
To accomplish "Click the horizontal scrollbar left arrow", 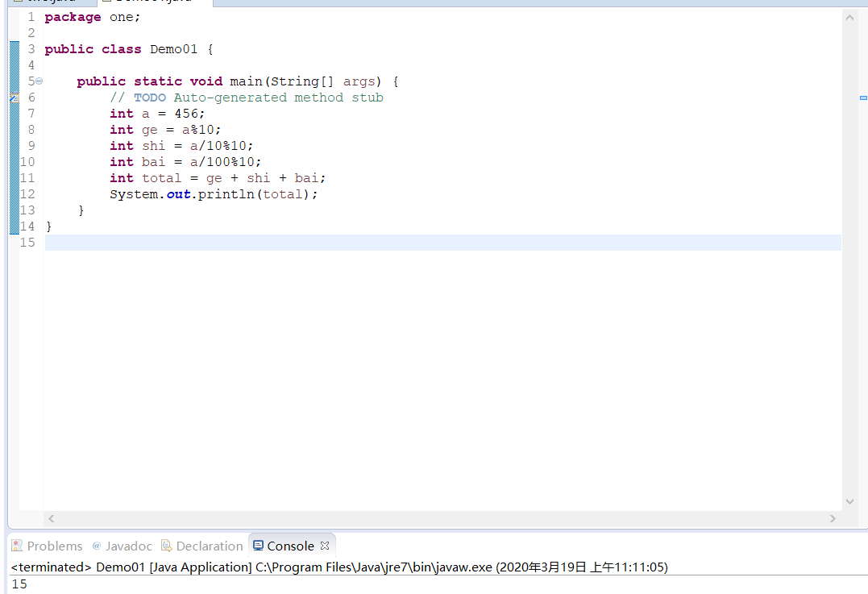I will [51, 519].
